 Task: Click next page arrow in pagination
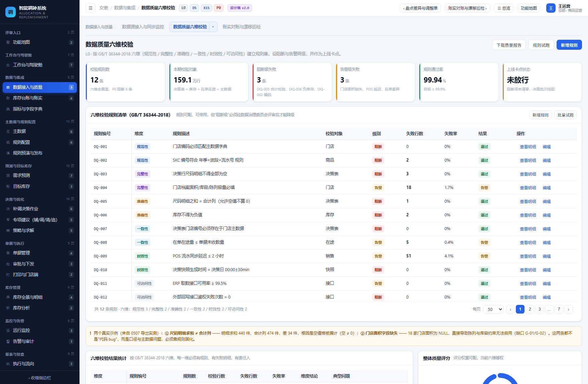tap(569, 309)
